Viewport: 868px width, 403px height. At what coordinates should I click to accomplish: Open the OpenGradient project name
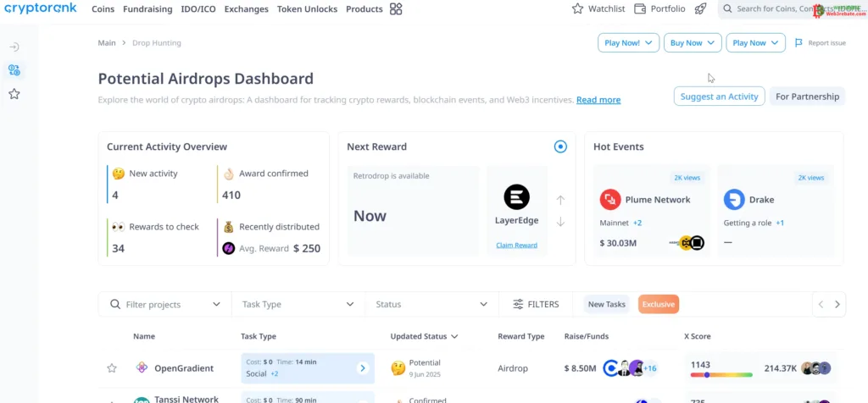coord(184,368)
